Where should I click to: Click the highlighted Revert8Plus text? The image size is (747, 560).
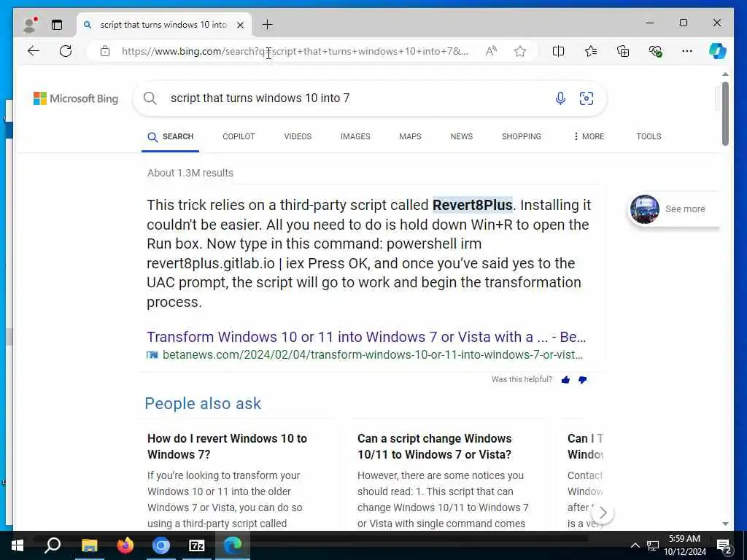(472, 205)
